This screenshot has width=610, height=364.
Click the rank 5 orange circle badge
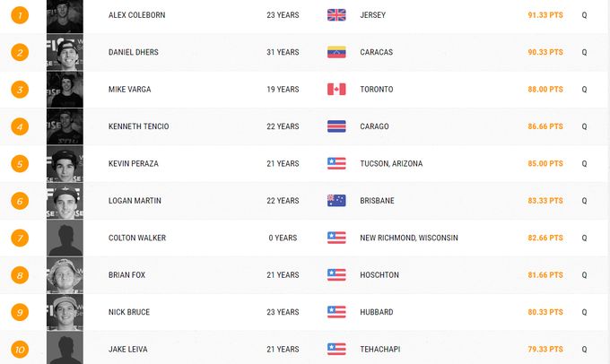(x=20, y=164)
